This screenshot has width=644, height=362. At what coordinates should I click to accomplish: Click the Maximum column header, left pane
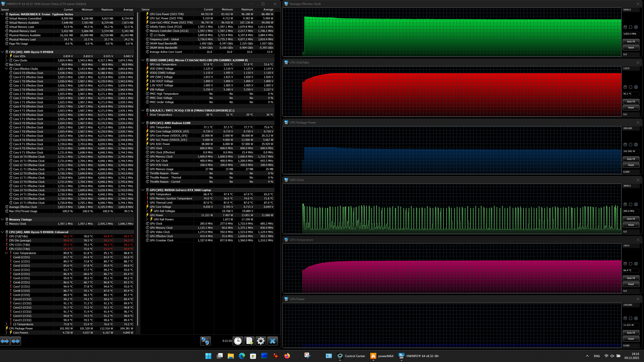click(107, 10)
